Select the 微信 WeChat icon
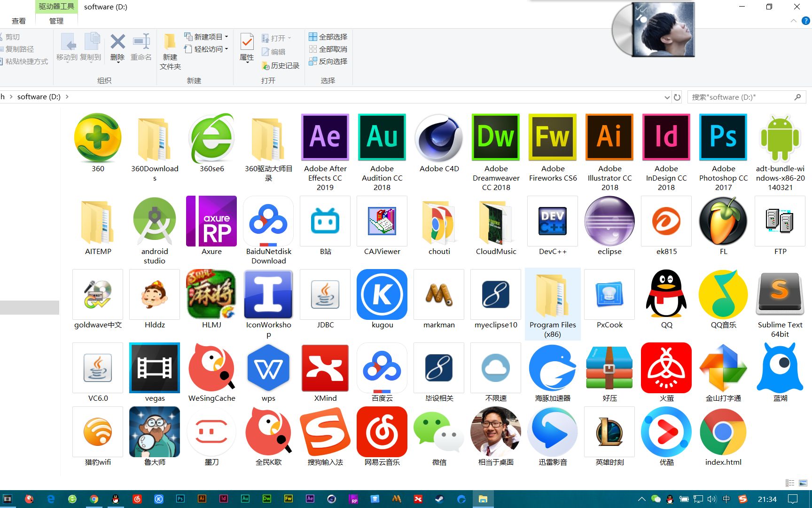Screen dimensions: 812x508 [x=439, y=433]
